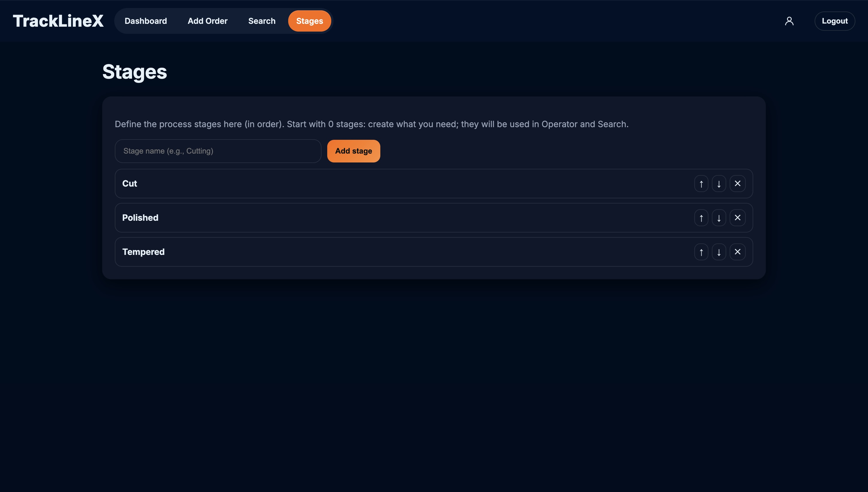868x492 pixels.
Task: Move the Tempered stage up
Action: [x=701, y=252]
